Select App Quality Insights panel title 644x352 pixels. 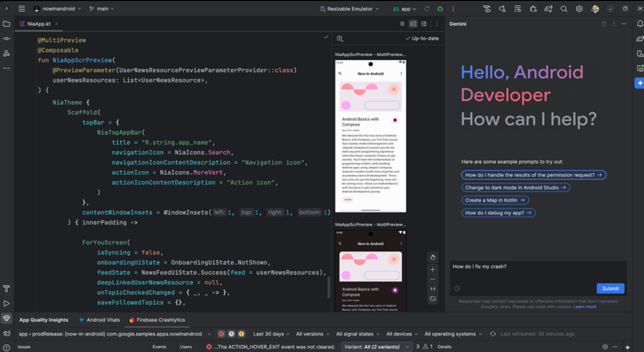(43, 320)
